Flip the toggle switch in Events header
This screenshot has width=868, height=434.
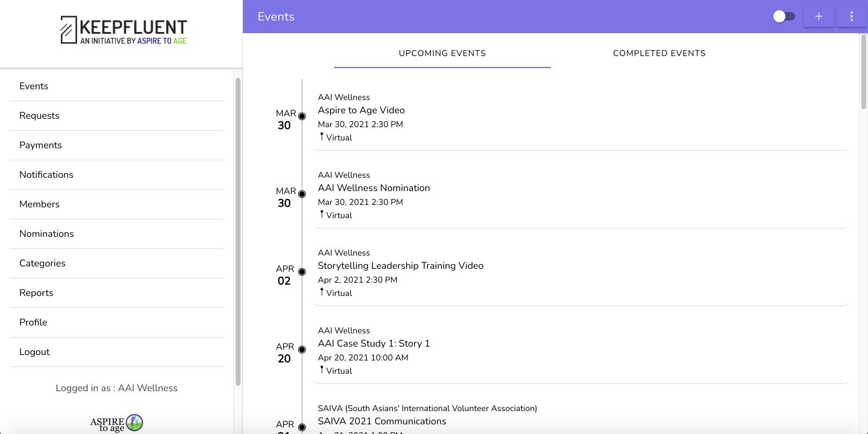click(784, 17)
